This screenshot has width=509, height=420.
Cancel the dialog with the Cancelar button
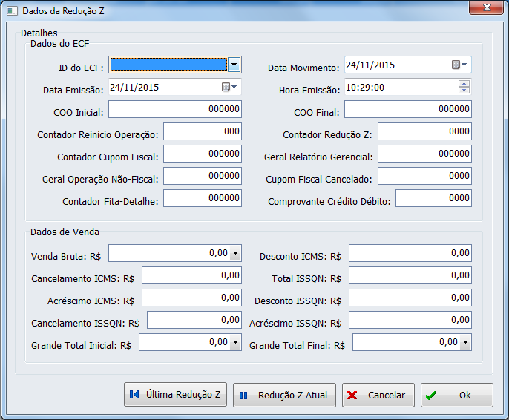tap(378, 395)
